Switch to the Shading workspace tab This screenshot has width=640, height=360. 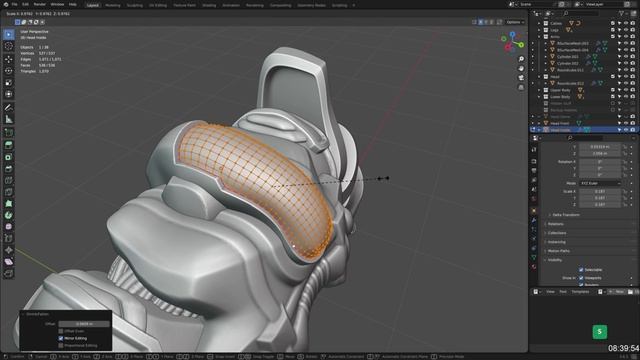[x=209, y=5]
